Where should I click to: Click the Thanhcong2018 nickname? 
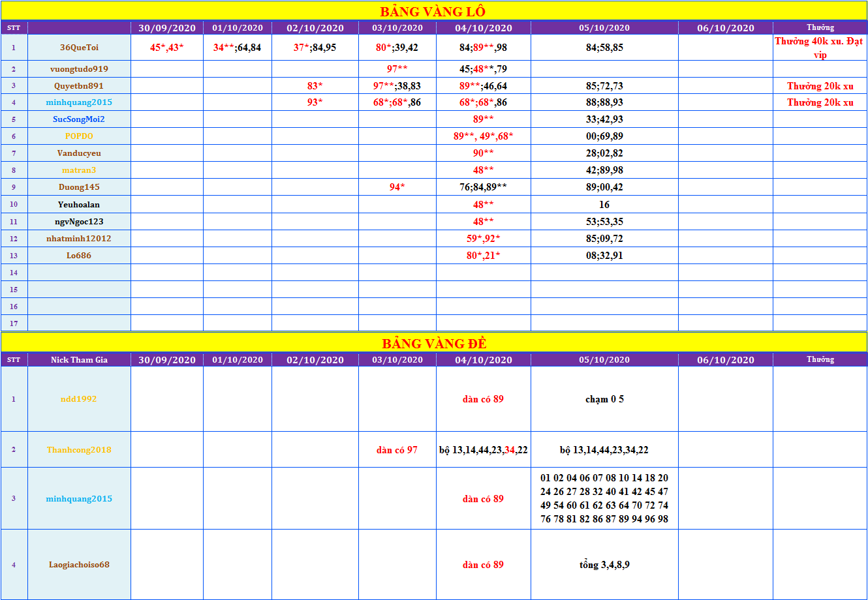79,450
